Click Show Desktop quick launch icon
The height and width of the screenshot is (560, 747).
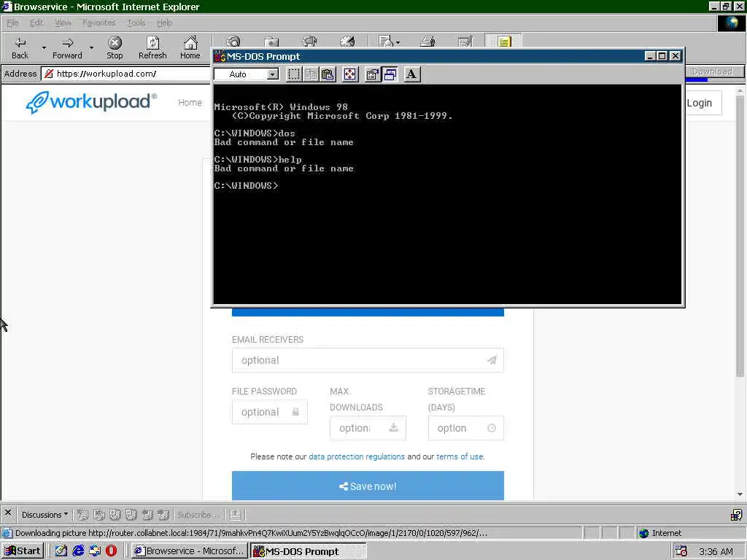tap(61, 551)
